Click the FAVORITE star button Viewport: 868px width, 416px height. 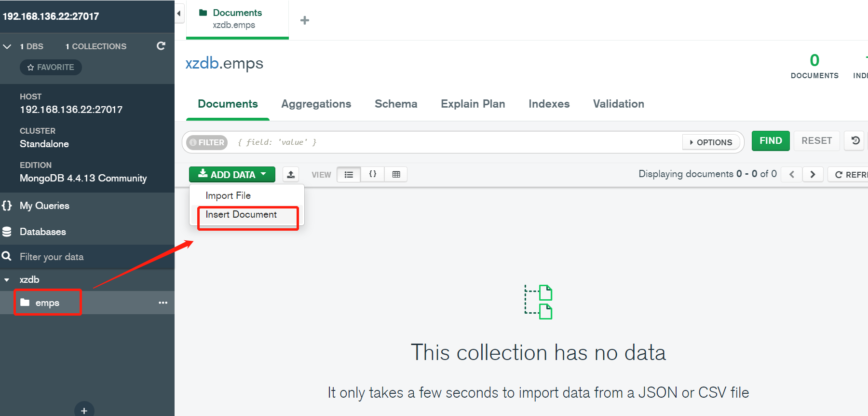[51, 67]
